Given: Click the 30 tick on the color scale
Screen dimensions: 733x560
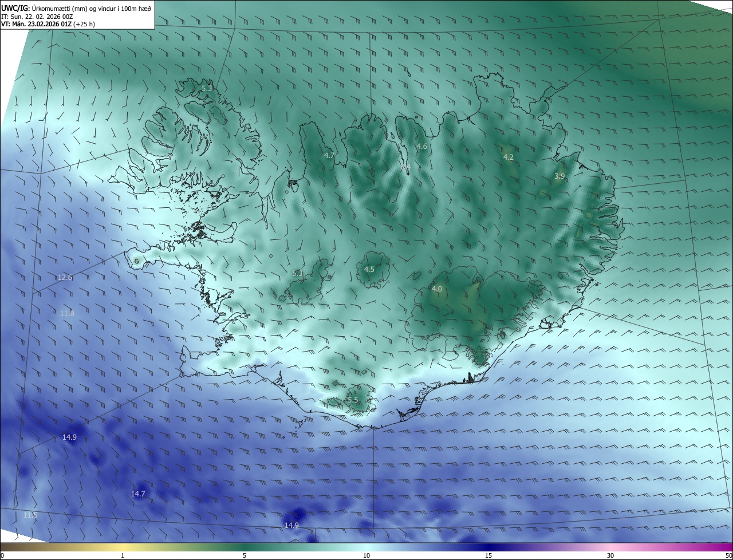Looking at the screenshot, I should (x=610, y=555).
